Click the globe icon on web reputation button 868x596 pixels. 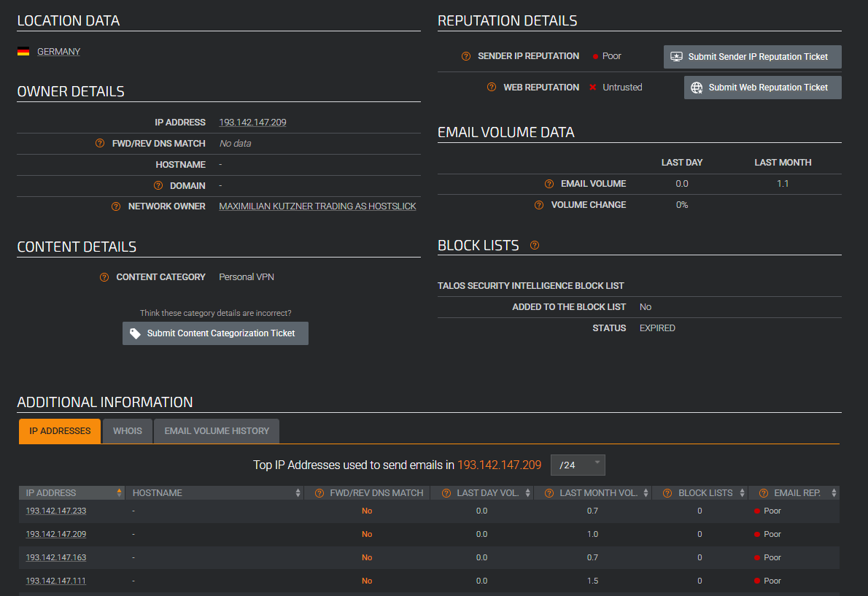click(697, 88)
